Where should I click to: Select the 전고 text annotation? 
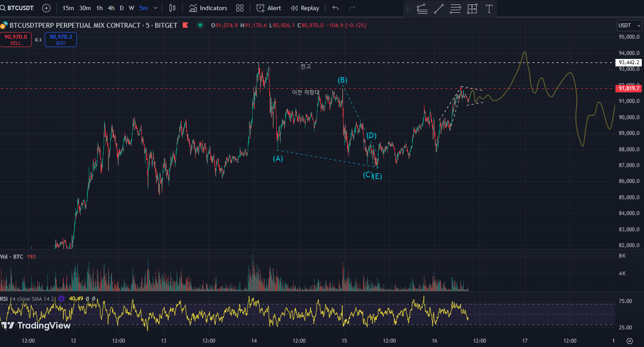tap(306, 66)
